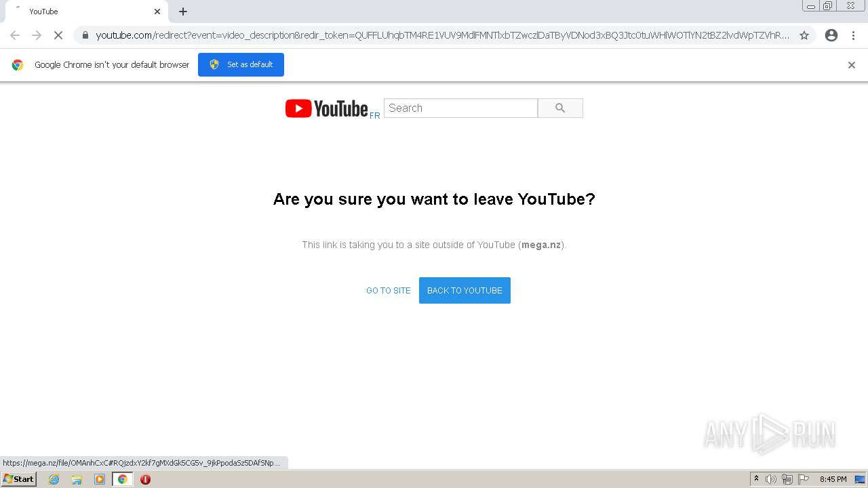Return via BACK TO YOUTUBE button

point(465,291)
